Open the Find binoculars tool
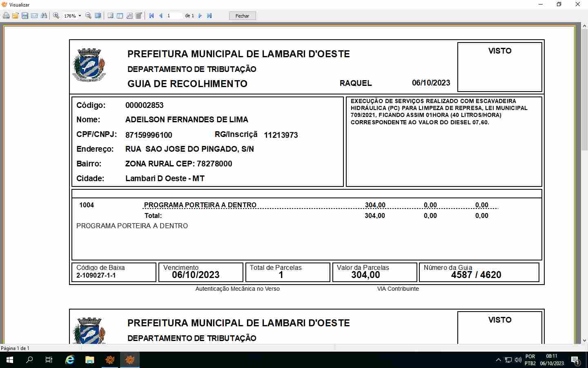588x368 pixels. point(44,16)
